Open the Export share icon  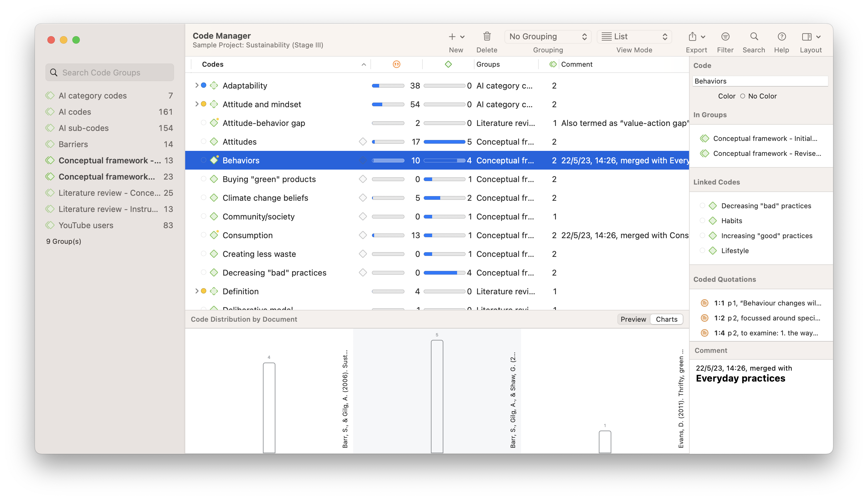tap(692, 36)
